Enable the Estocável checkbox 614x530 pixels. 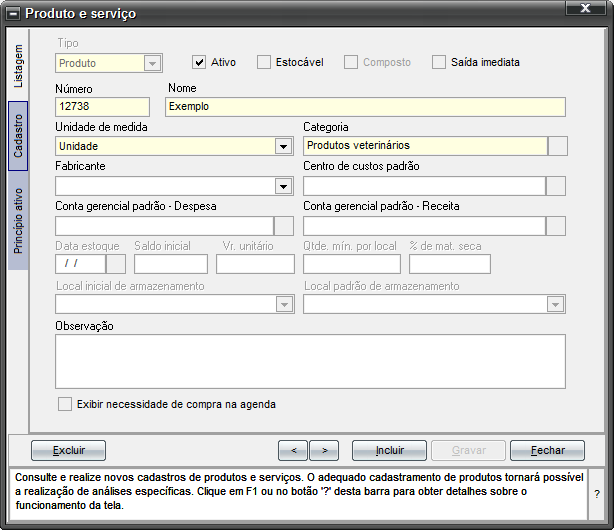264,62
